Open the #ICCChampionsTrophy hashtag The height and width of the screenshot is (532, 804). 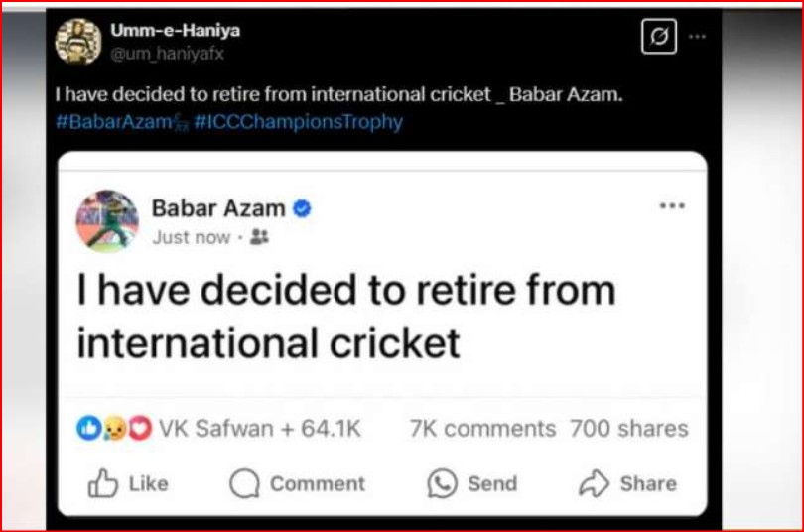[x=300, y=122]
